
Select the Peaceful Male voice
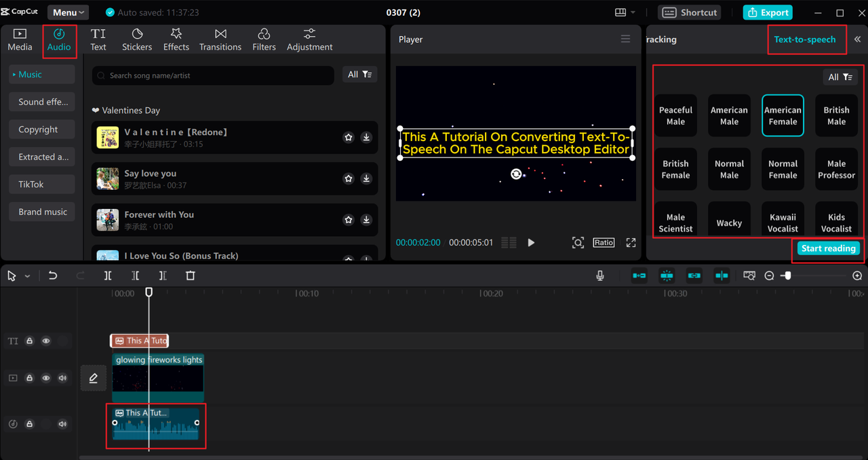[675, 115]
